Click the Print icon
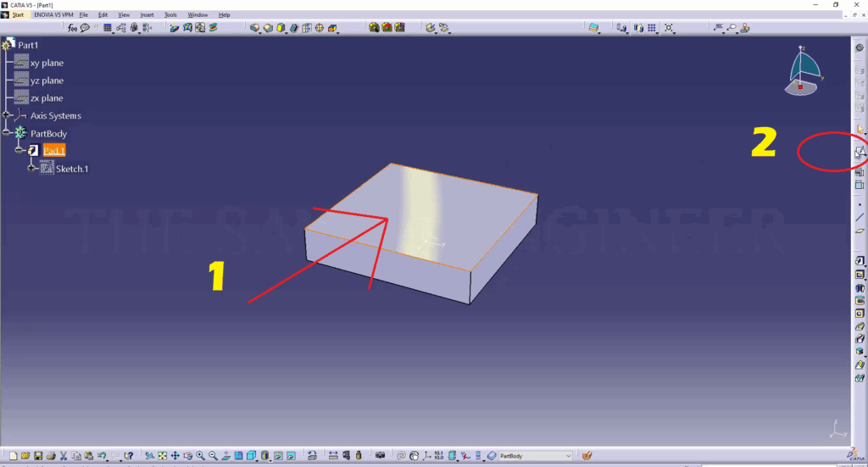Image resolution: width=868 pixels, height=467 pixels. coord(51,456)
